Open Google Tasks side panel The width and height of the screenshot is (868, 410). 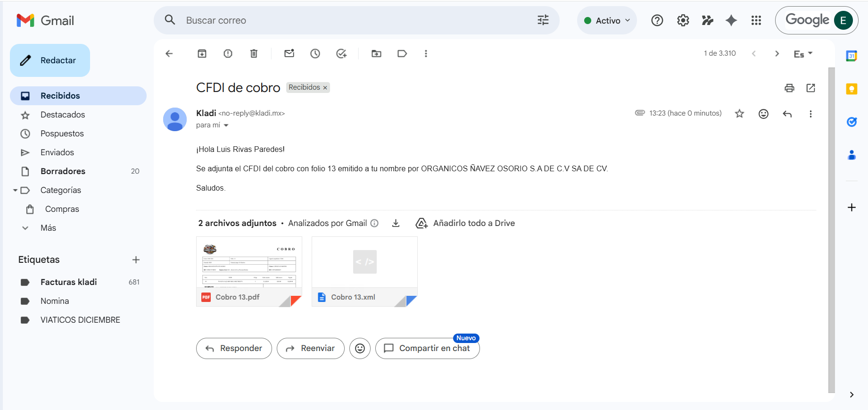(851, 122)
